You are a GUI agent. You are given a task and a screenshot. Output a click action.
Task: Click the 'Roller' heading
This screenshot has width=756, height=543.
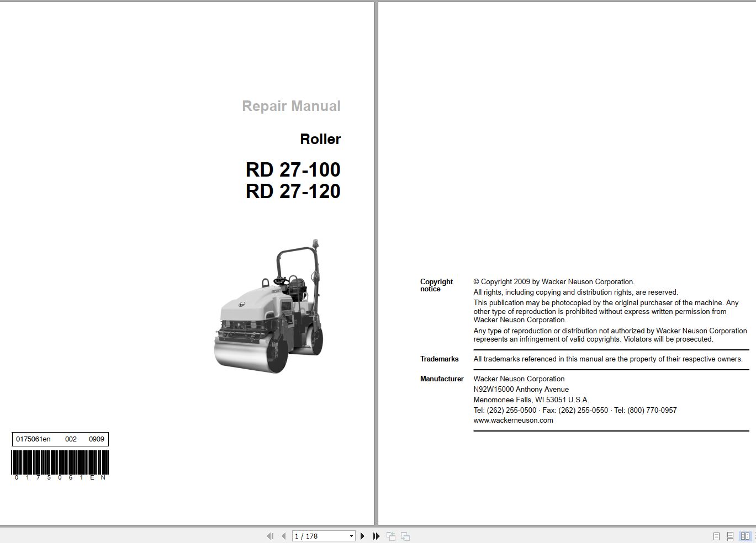(x=320, y=139)
